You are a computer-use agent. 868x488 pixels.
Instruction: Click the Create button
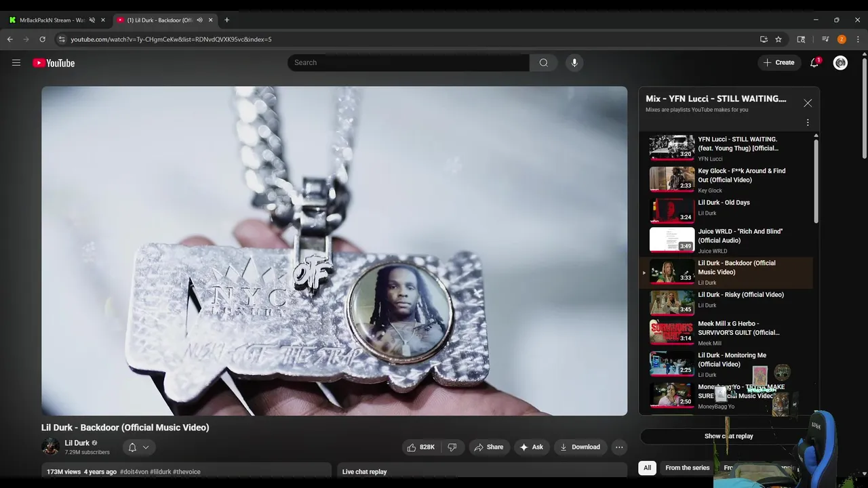click(778, 62)
